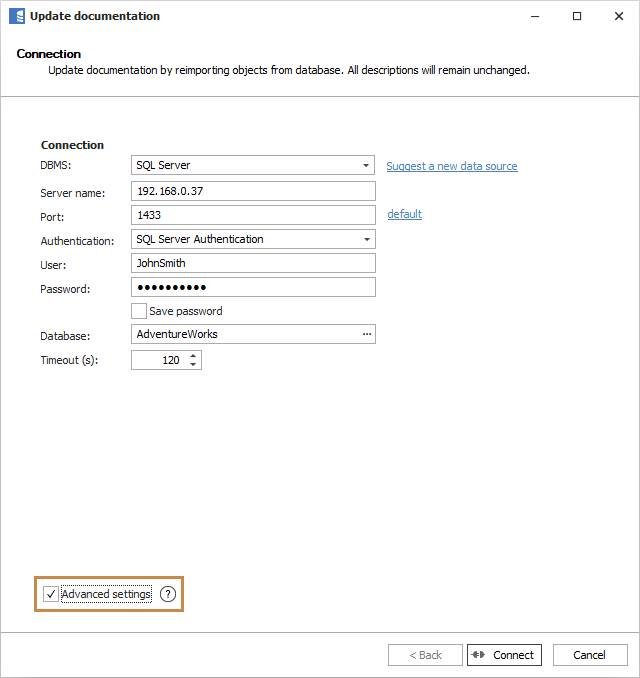This screenshot has width=640, height=678.
Task: Decrease timeout with the down arrow
Action: 193,364
